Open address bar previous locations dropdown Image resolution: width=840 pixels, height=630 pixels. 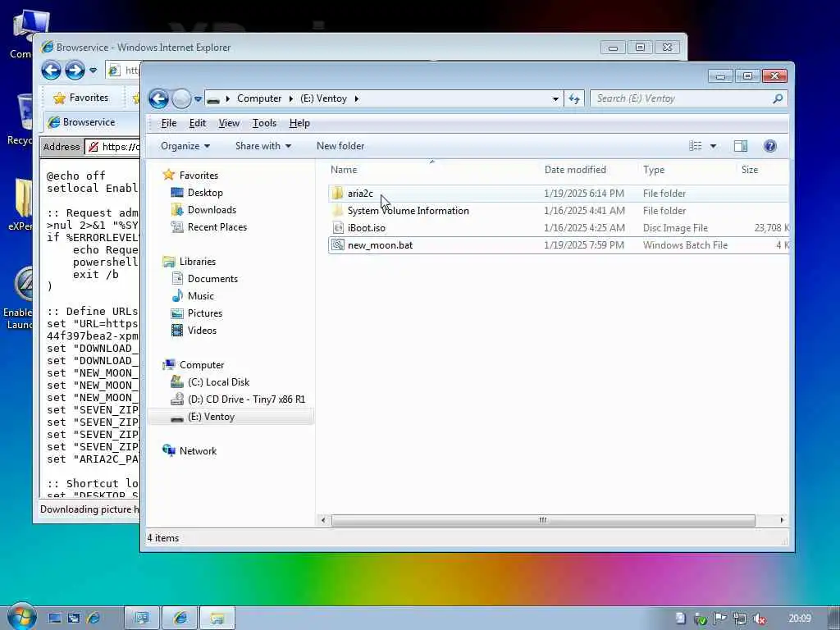pyautogui.click(x=555, y=98)
